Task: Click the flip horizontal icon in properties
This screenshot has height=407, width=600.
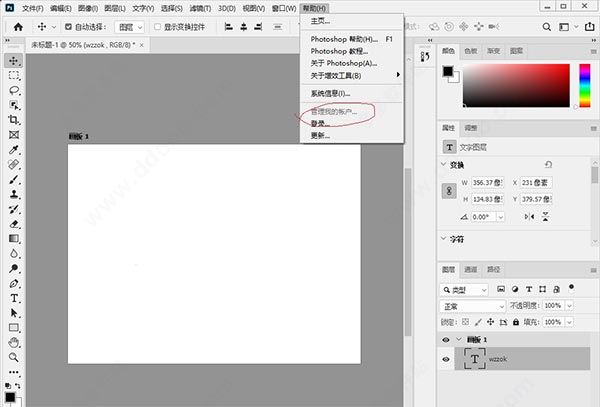Action: [x=530, y=217]
